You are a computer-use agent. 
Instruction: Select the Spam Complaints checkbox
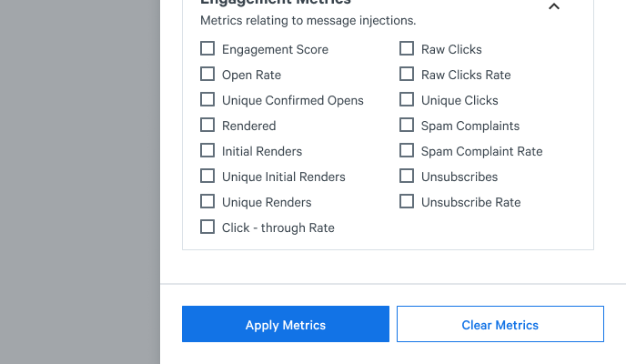tap(407, 126)
